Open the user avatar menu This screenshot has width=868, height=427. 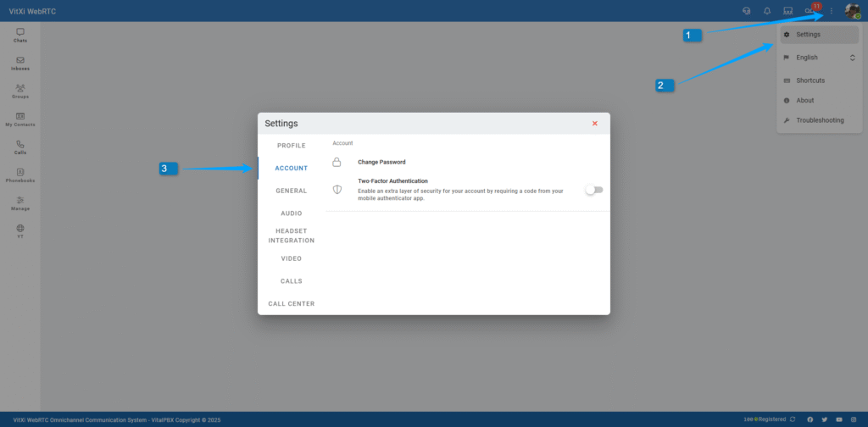[852, 11]
